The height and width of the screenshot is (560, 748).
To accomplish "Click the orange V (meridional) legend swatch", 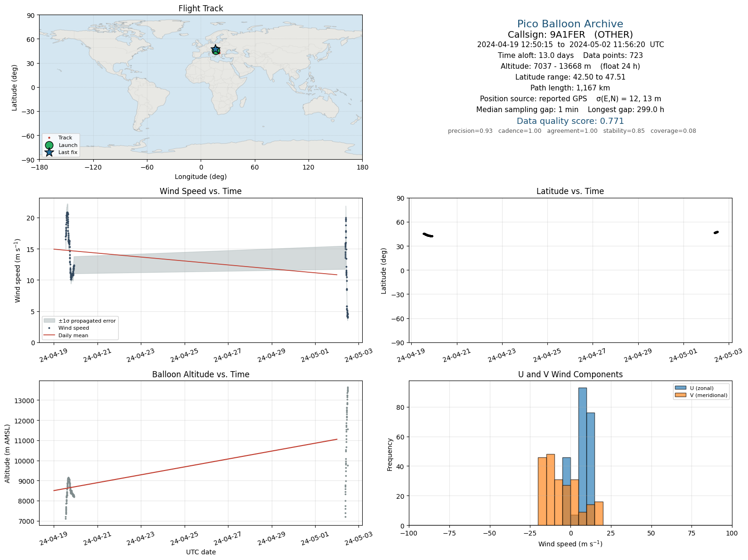I will (681, 395).
